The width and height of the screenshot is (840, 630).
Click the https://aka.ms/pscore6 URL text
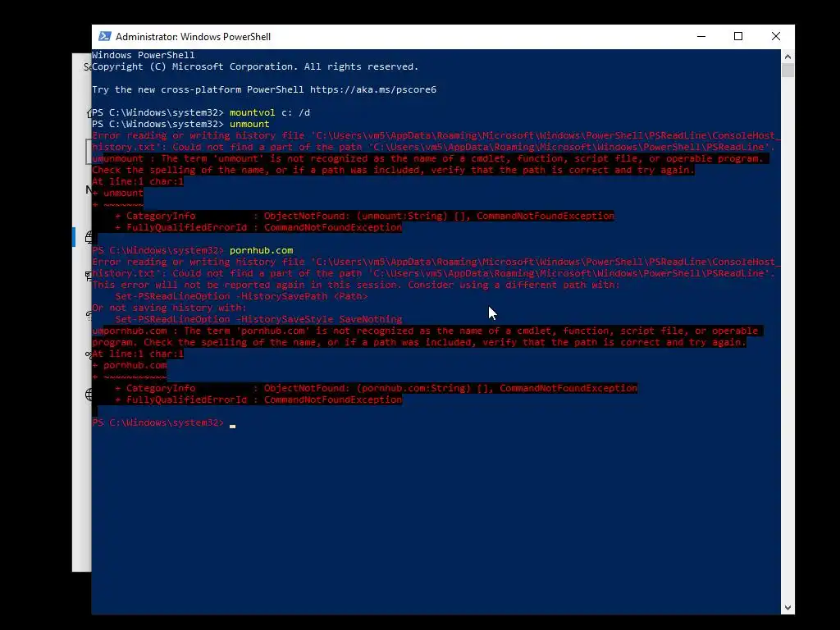coord(373,89)
